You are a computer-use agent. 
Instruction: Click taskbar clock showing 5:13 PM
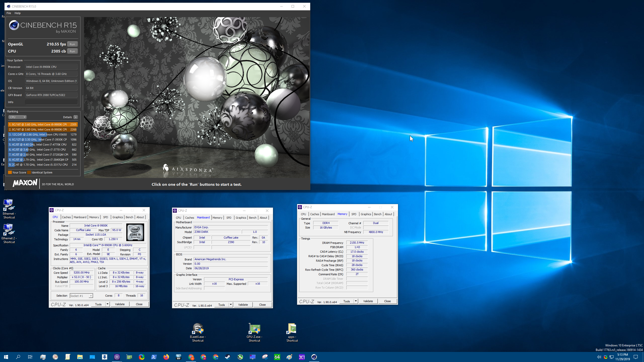(623, 357)
